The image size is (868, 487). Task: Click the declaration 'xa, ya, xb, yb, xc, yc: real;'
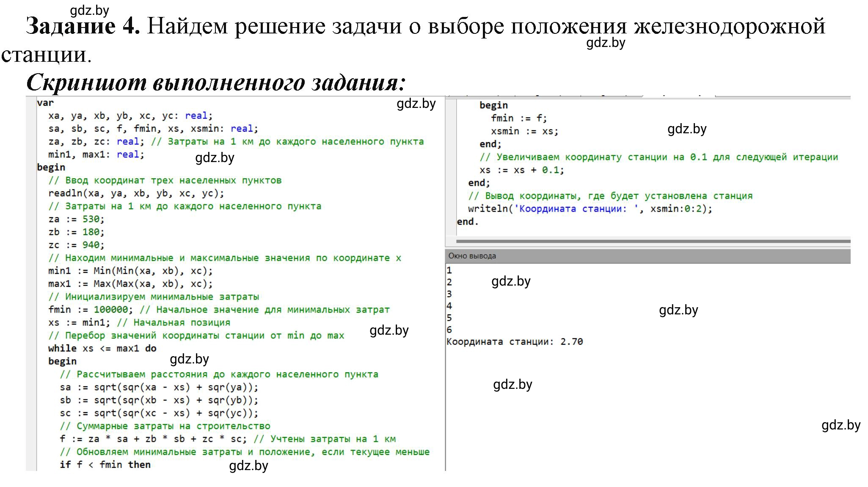click(130, 116)
